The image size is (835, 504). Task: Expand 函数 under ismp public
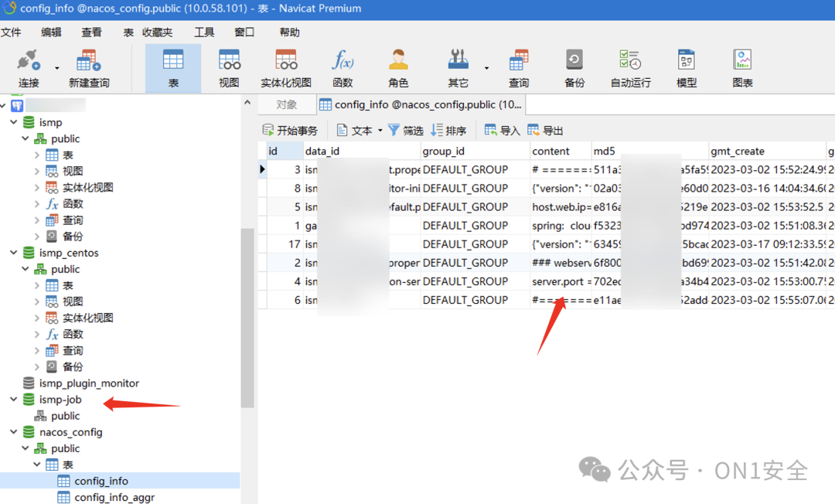pyautogui.click(x=37, y=204)
